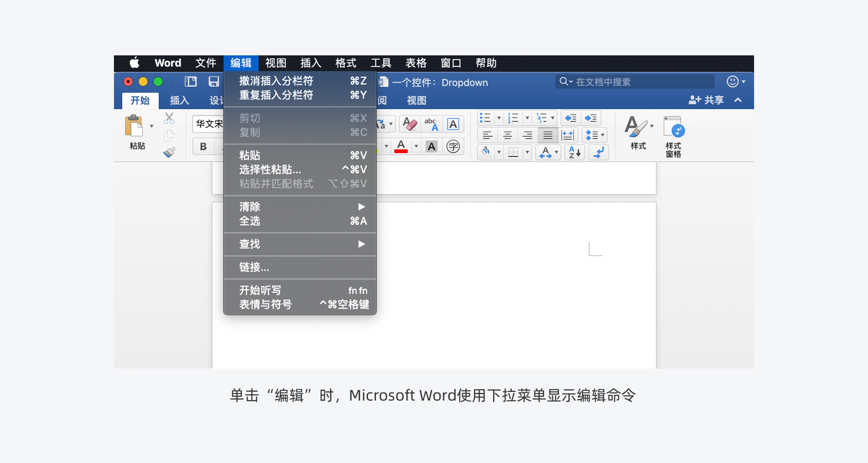868x463 pixels.
Task: Open the Shading dropdown arrow
Action: pos(499,152)
